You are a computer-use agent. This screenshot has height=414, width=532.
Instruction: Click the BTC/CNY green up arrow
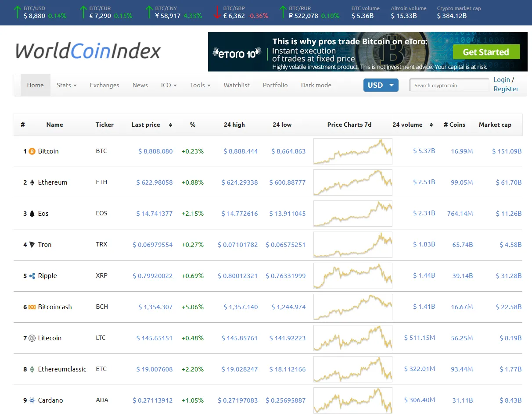150,12
